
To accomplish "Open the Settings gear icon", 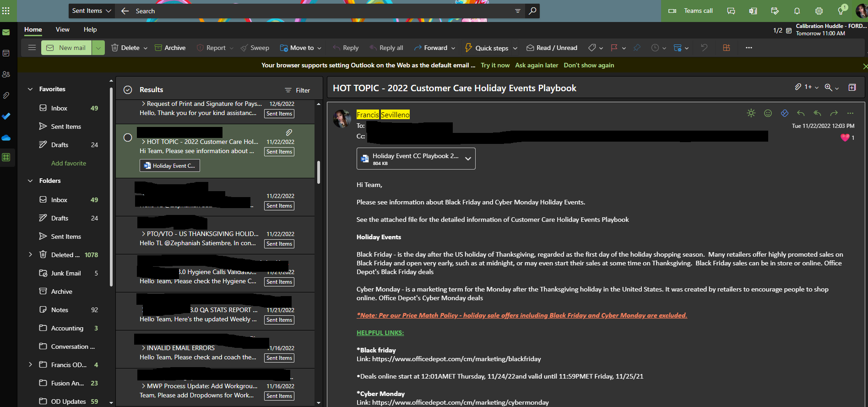I will (x=819, y=11).
